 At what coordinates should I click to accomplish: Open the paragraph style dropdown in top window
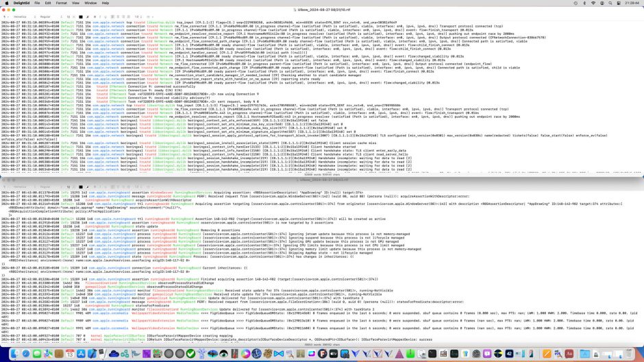pyautogui.click(x=5, y=17)
